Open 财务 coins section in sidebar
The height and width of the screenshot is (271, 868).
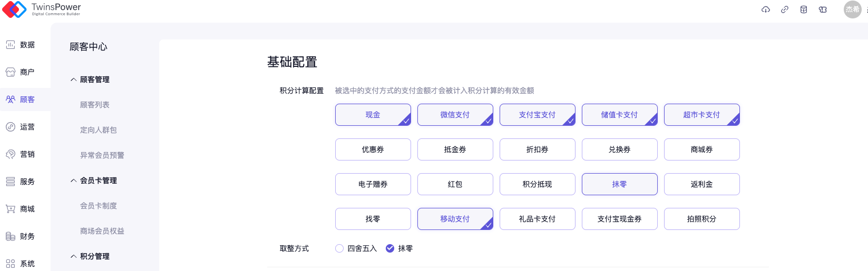[11, 236]
